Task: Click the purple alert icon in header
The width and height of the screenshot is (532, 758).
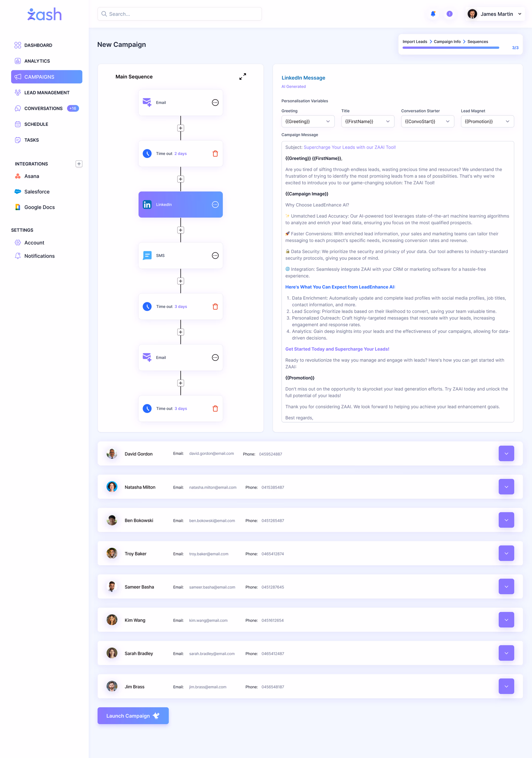Action: [x=449, y=14]
